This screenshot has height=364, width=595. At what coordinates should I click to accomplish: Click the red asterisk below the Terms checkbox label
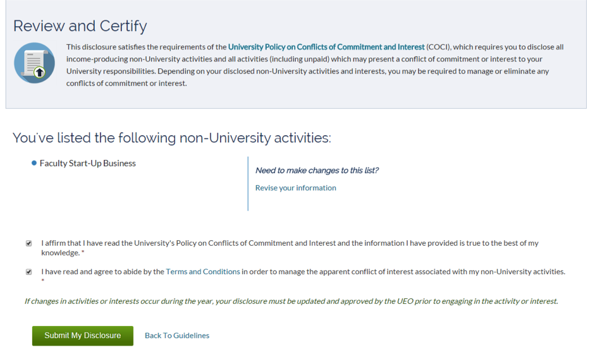(x=43, y=281)
